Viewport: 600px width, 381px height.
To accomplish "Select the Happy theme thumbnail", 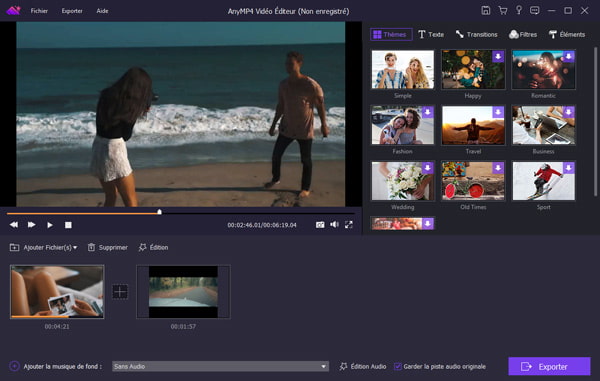I will tap(473, 70).
